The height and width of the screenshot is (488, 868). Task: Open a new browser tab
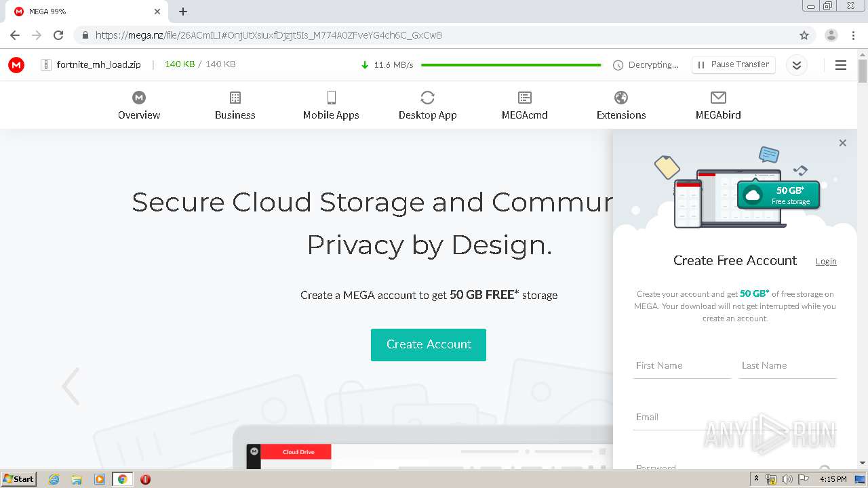[183, 12]
